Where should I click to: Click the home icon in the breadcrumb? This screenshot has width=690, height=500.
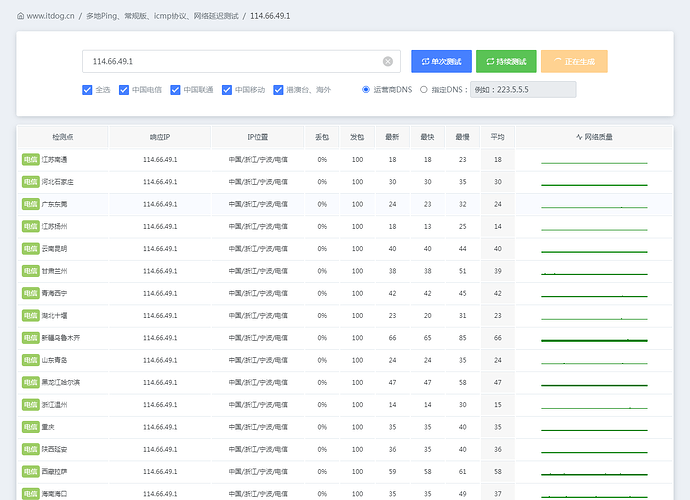point(20,16)
